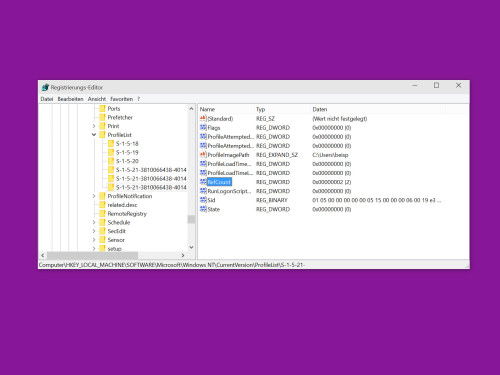Click the folder icon beside Sensor

[102, 240]
